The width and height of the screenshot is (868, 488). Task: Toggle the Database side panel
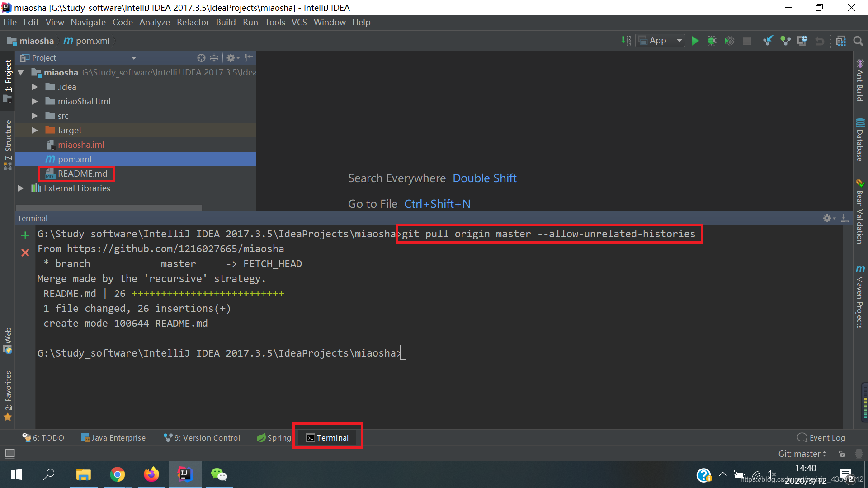tap(860, 140)
